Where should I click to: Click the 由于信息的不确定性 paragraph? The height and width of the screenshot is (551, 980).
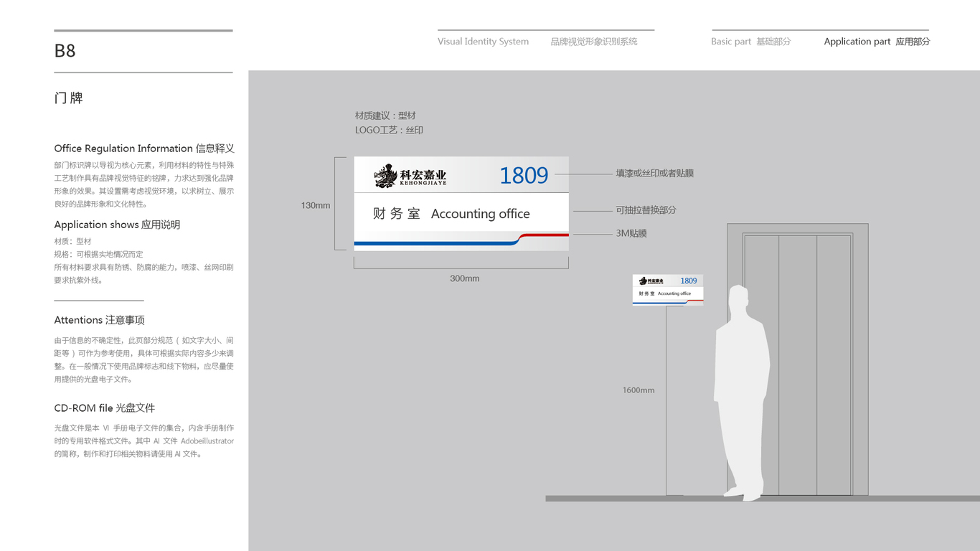coord(144,360)
